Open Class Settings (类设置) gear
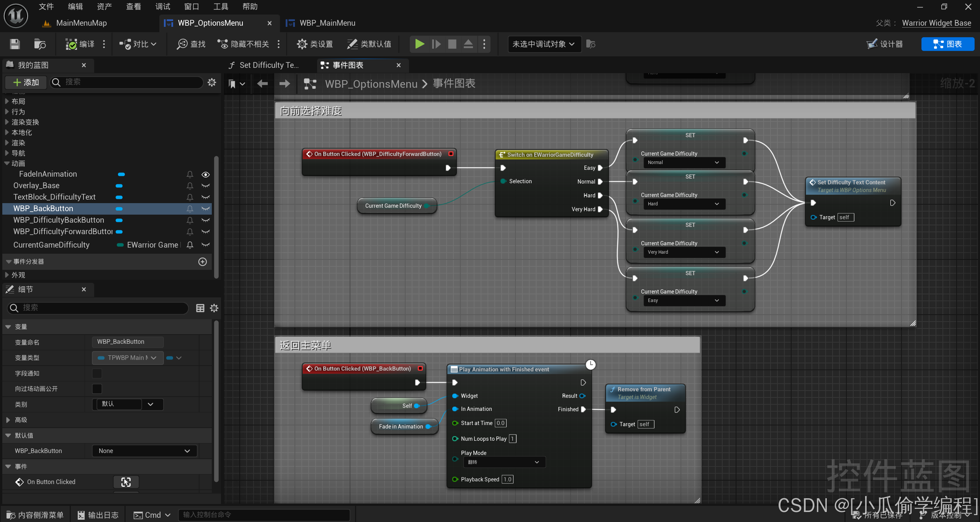The image size is (980, 522). click(x=302, y=44)
